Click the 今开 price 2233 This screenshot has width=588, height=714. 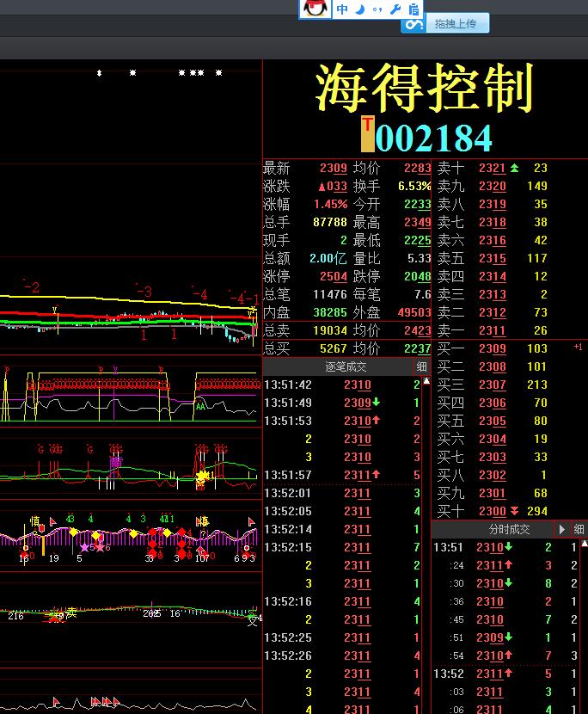click(x=417, y=204)
